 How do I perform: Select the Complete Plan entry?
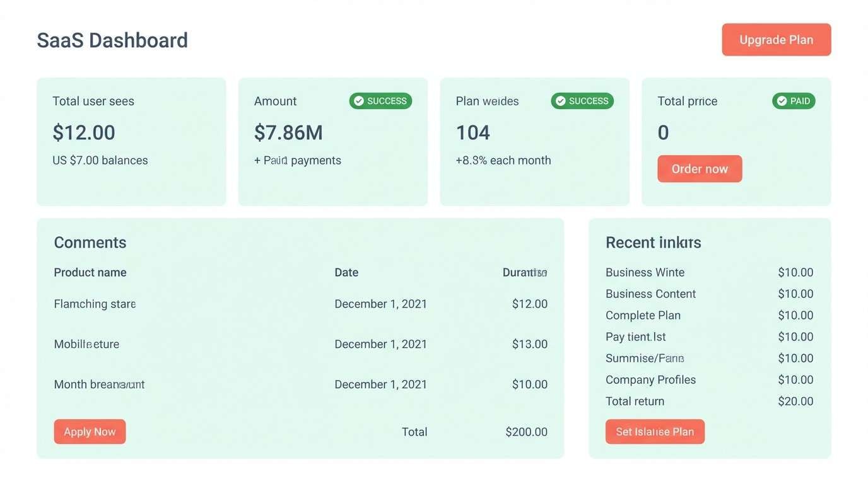pos(643,315)
